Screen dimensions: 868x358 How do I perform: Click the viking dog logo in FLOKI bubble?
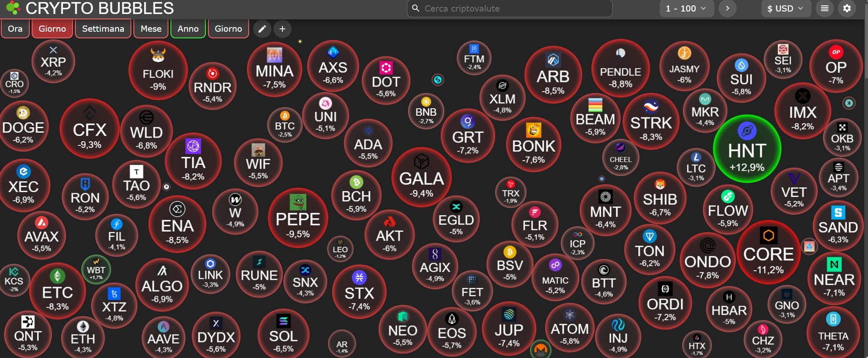tap(158, 55)
